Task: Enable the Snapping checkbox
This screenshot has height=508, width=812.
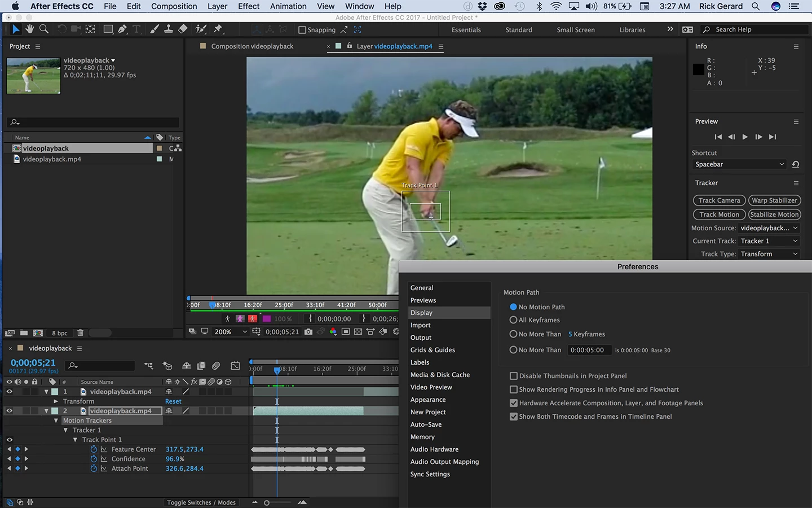Action: [x=302, y=30]
